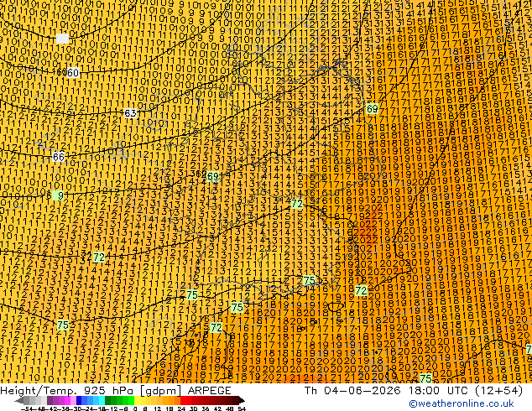The width and height of the screenshot is (532, 411).
Task: Pick the bright green swatch in legend
Action: pos(131,401)
